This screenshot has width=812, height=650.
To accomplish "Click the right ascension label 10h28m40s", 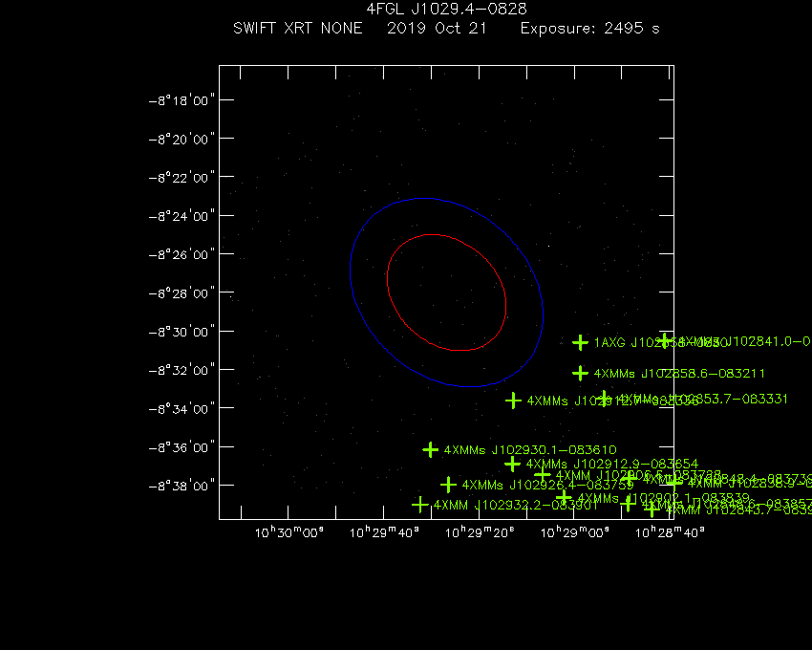I will click(x=670, y=531).
